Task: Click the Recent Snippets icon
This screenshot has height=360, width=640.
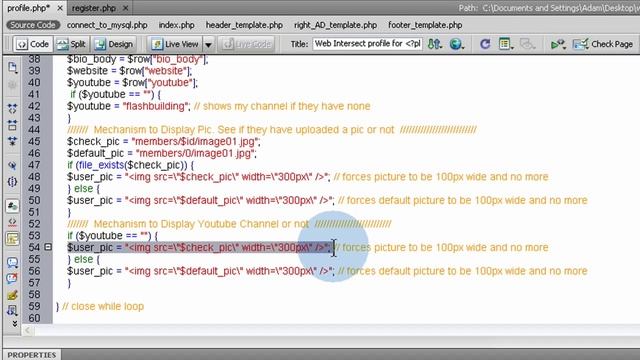Action: [12, 311]
